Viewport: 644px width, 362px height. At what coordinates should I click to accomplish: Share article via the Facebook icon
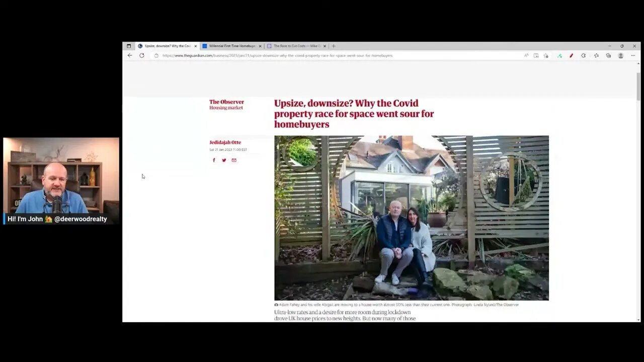214,160
